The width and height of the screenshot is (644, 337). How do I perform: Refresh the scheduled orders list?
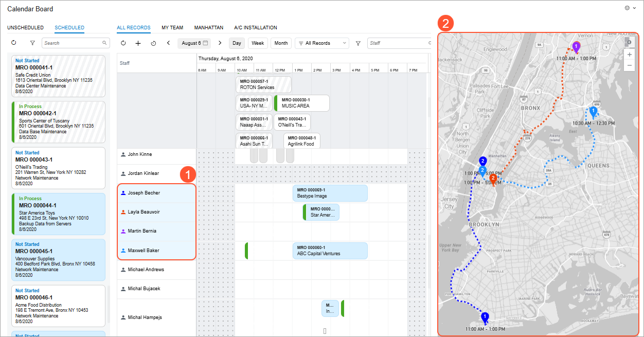(14, 43)
